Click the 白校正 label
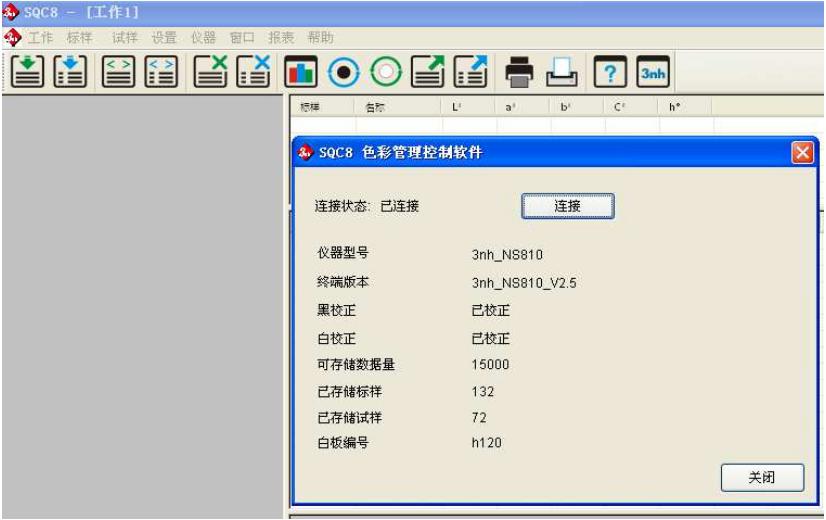 336,338
